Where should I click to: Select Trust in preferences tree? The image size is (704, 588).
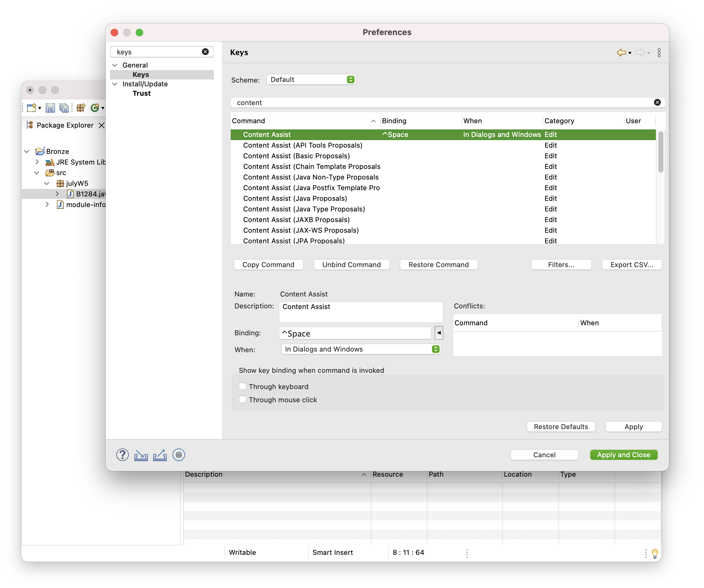[142, 93]
